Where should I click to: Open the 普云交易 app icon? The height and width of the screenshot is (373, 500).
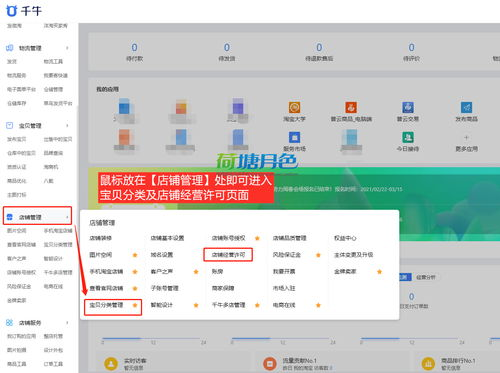tap(408, 107)
